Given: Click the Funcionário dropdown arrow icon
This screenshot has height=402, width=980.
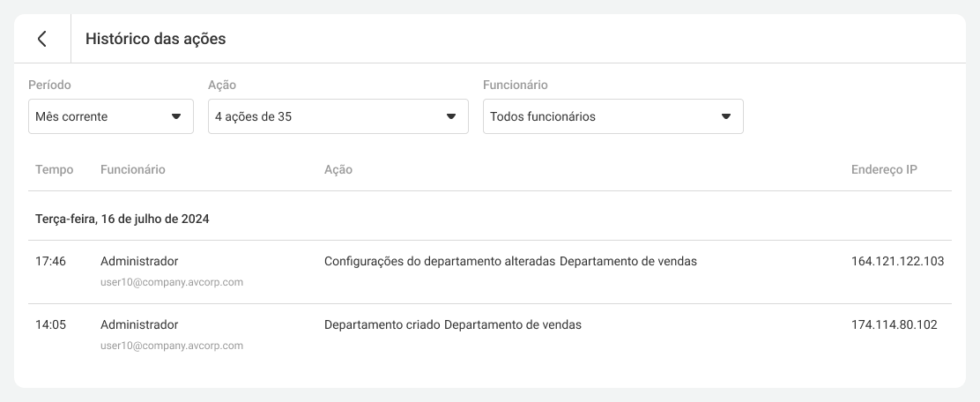Looking at the screenshot, I should [725, 116].
